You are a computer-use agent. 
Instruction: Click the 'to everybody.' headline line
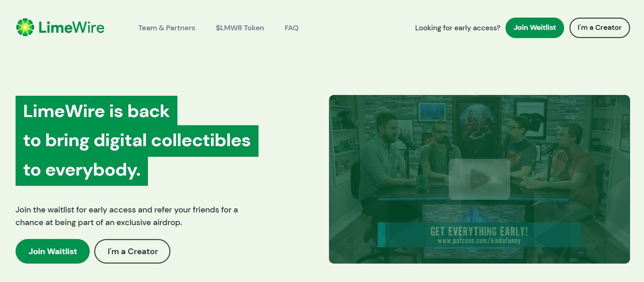(x=82, y=170)
